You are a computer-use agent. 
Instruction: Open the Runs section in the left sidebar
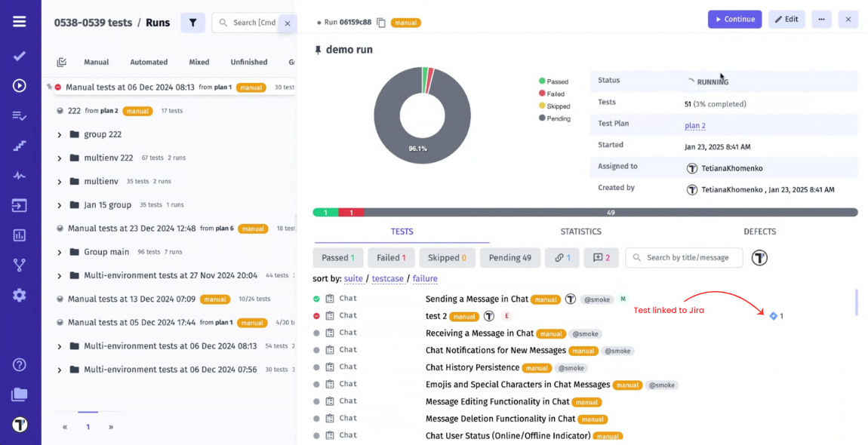19,85
